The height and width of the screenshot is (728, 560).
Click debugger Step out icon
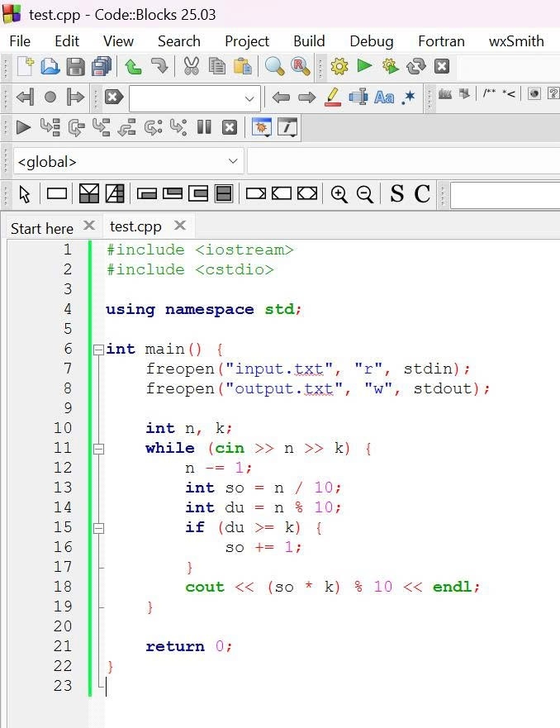click(x=126, y=126)
